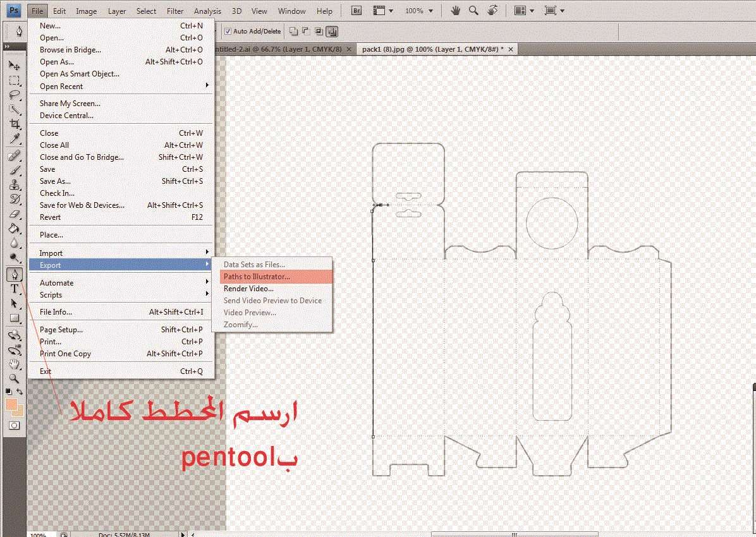Select the Brush tool

[x=15, y=170]
